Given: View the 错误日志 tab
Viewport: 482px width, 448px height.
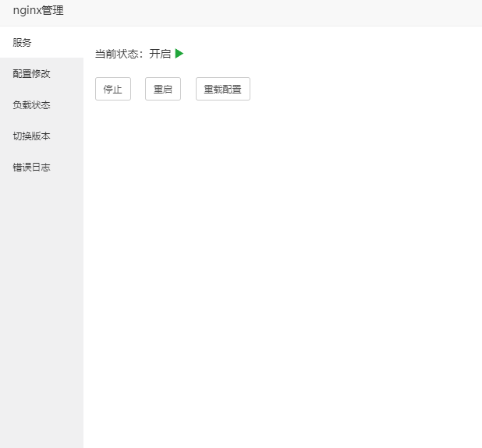Looking at the screenshot, I should [41, 168].
